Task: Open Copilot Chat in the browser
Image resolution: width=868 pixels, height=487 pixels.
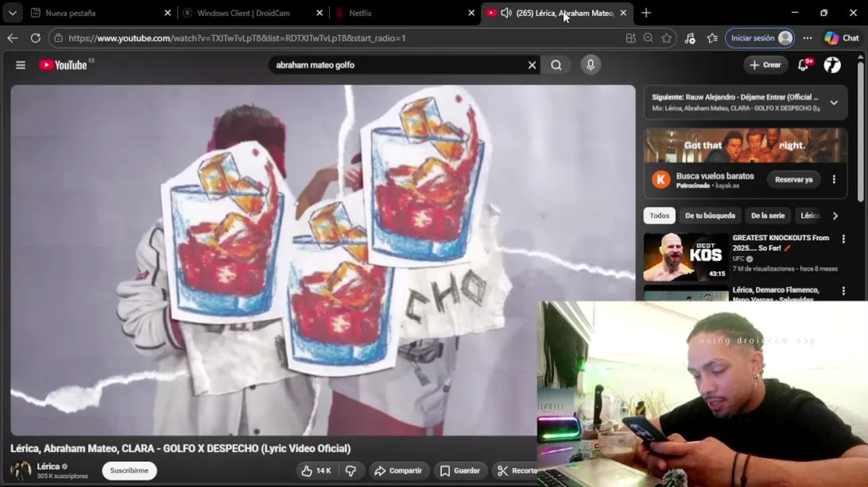Action: coord(842,38)
